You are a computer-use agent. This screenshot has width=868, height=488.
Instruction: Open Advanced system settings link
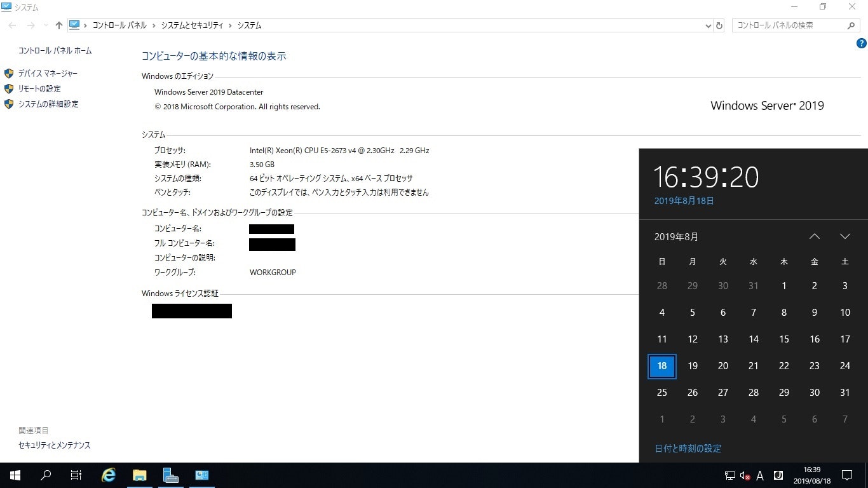48,104
